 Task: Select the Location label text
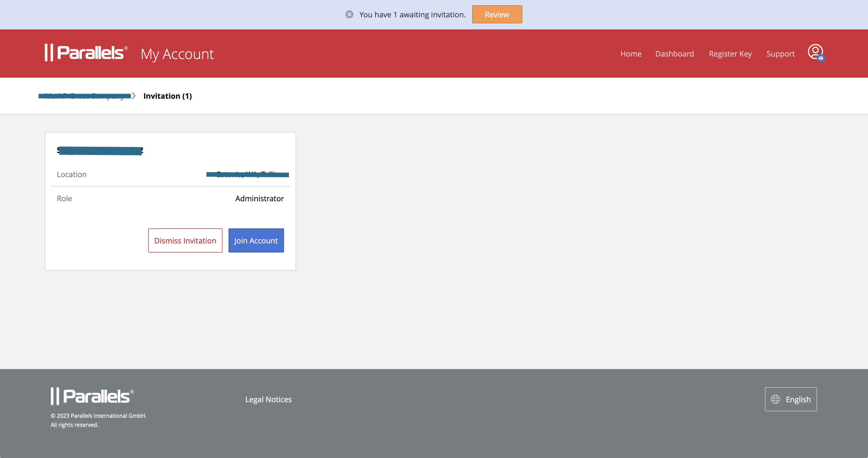coord(72,174)
